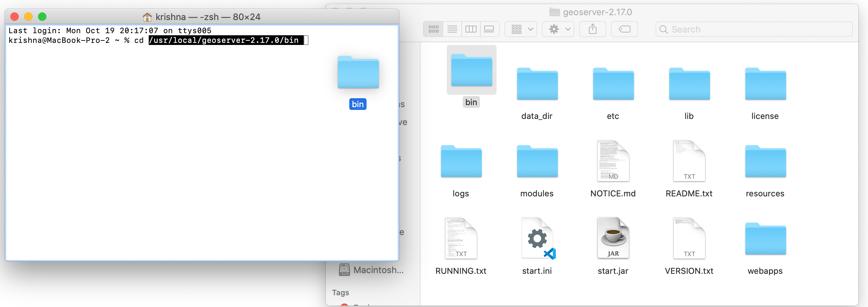Click the 'Last login' line in Terminal
The image size is (868, 307).
click(x=110, y=30)
